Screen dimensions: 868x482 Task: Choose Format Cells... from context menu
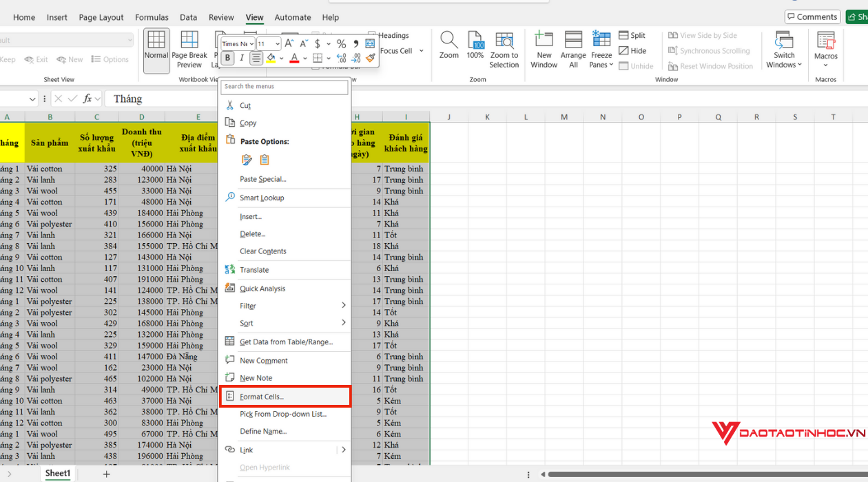click(x=262, y=397)
